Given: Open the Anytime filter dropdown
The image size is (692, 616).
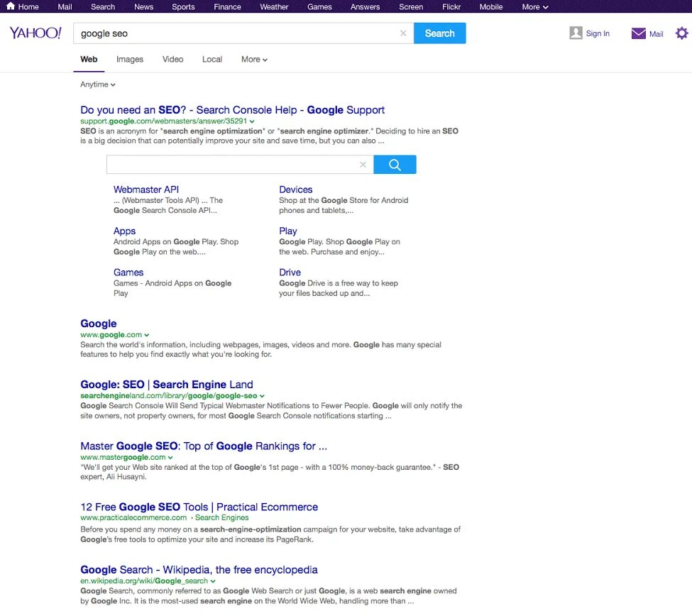Looking at the screenshot, I should tap(97, 84).
